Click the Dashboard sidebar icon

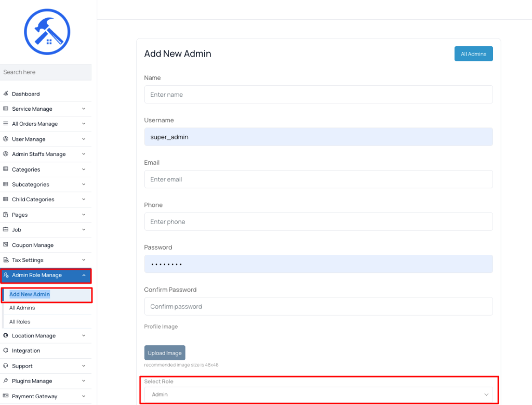click(6, 94)
